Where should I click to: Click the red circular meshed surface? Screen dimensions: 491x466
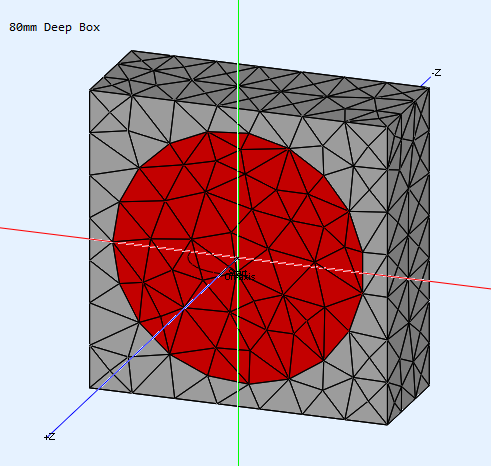[x=238, y=258]
